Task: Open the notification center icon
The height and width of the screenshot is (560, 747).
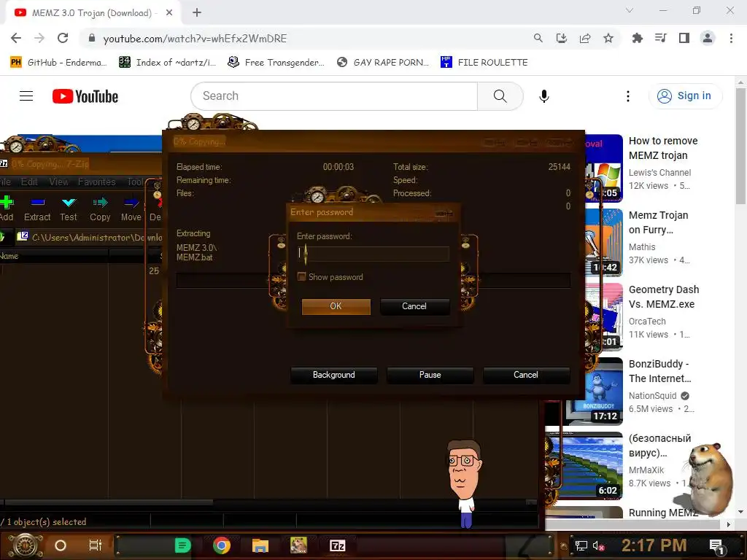Action: coord(716,545)
